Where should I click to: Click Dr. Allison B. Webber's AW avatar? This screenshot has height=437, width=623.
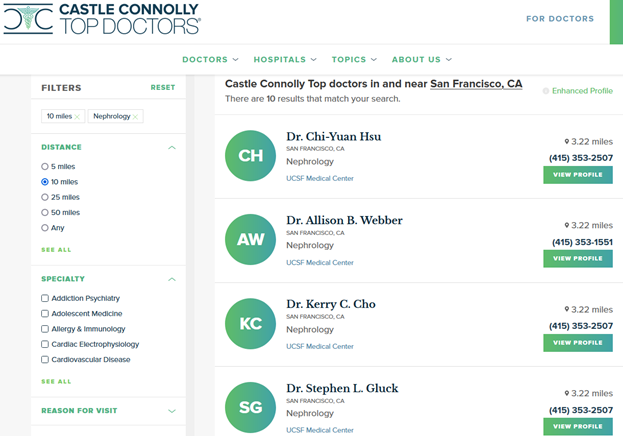click(x=250, y=240)
